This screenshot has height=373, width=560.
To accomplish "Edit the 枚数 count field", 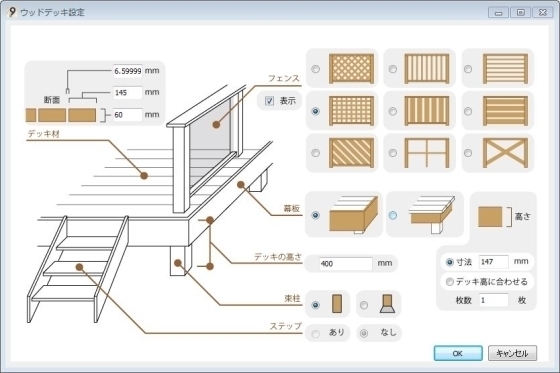I will pyautogui.click(x=493, y=300).
